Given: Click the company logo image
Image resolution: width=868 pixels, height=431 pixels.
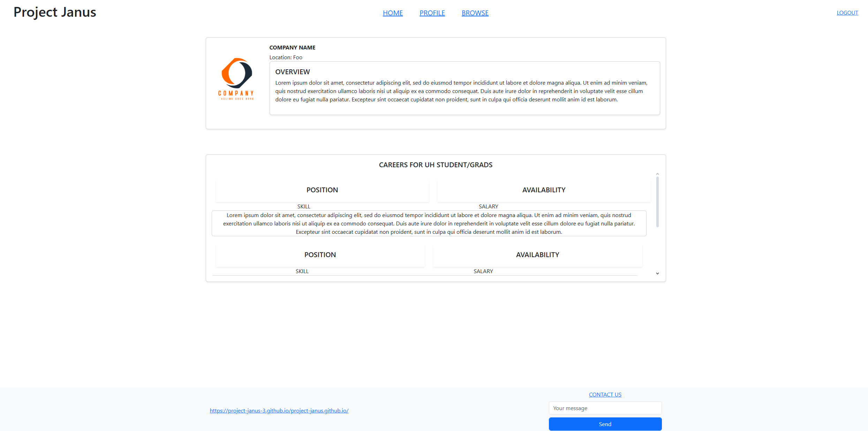Looking at the screenshot, I should point(236,79).
